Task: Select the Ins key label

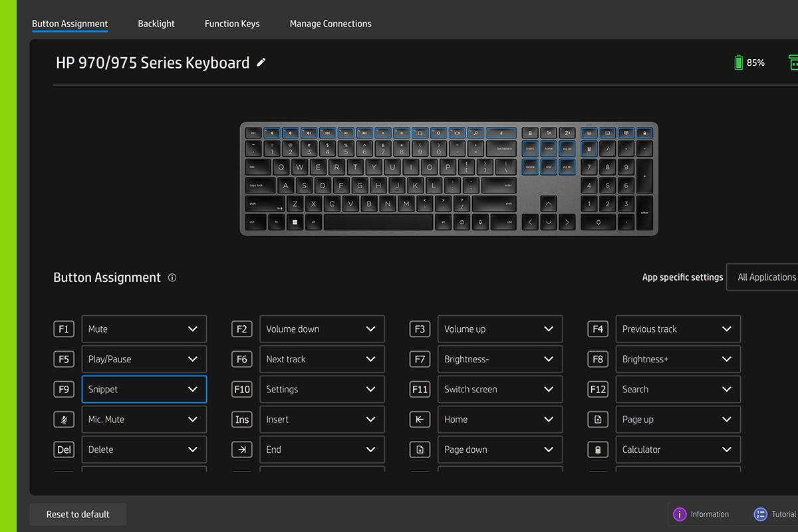Action: [242, 420]
